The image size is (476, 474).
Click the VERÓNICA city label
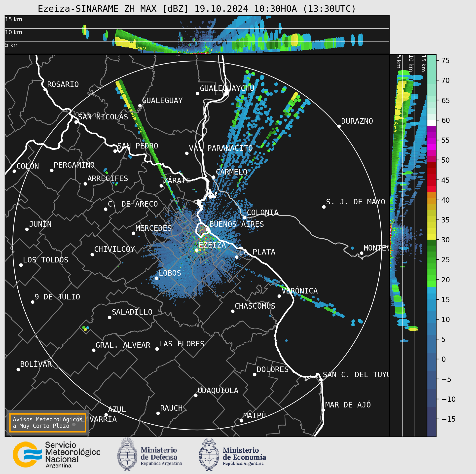[300, 291]
